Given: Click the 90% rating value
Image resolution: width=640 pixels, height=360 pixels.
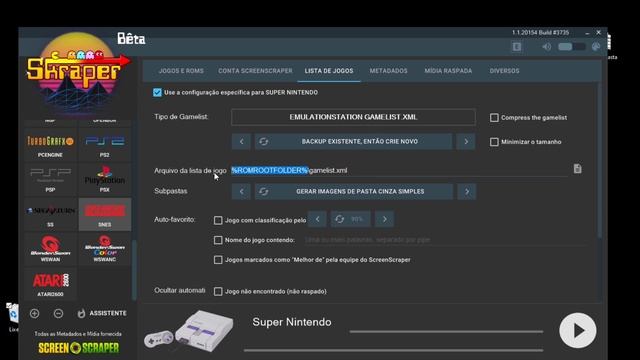Looking at the screenshot, I should [357, 219].
